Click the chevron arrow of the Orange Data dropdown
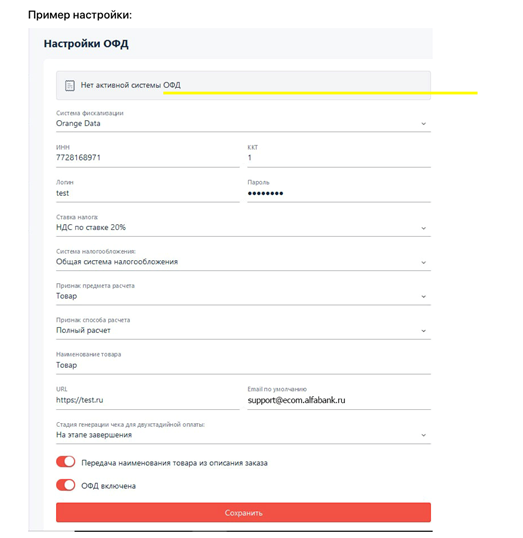 [x=423, y=124]
